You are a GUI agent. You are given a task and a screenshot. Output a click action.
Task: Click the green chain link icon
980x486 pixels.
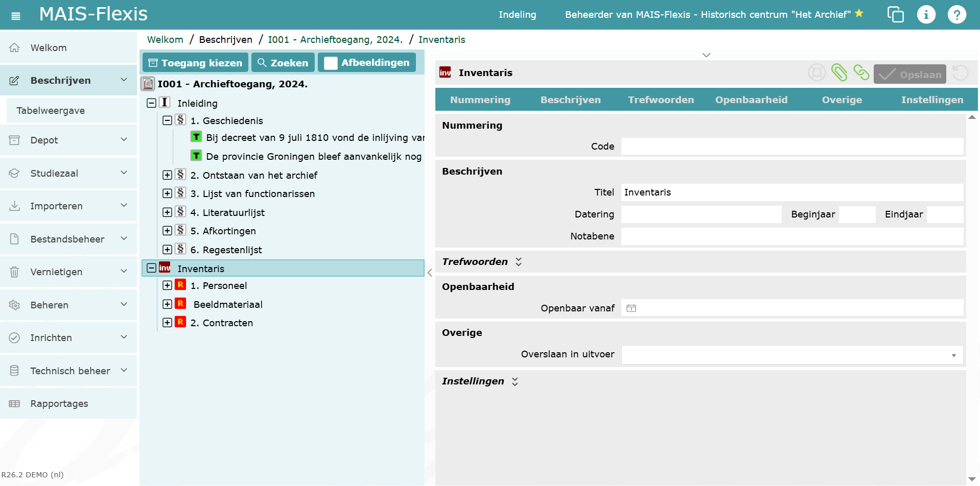tap(861, 72)
